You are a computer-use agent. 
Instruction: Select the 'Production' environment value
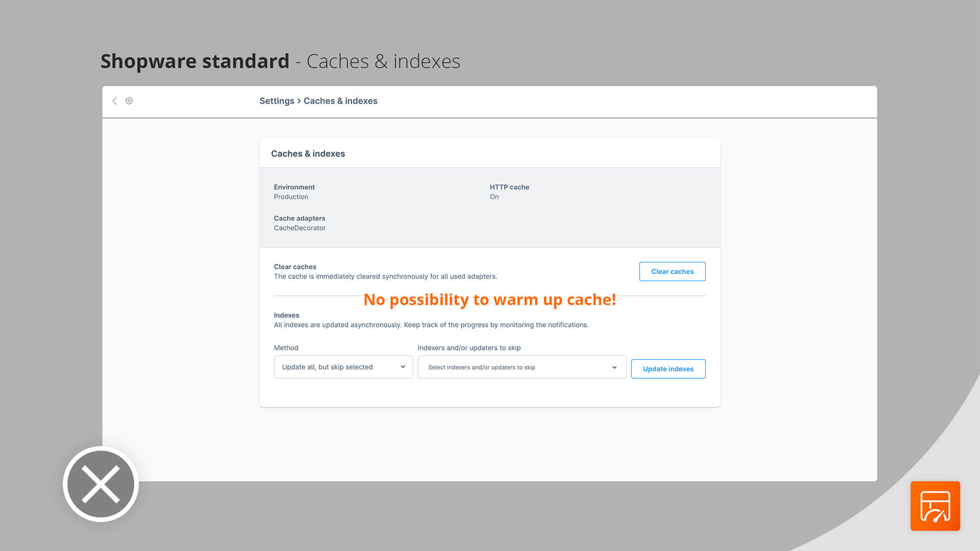coord(291,197)
